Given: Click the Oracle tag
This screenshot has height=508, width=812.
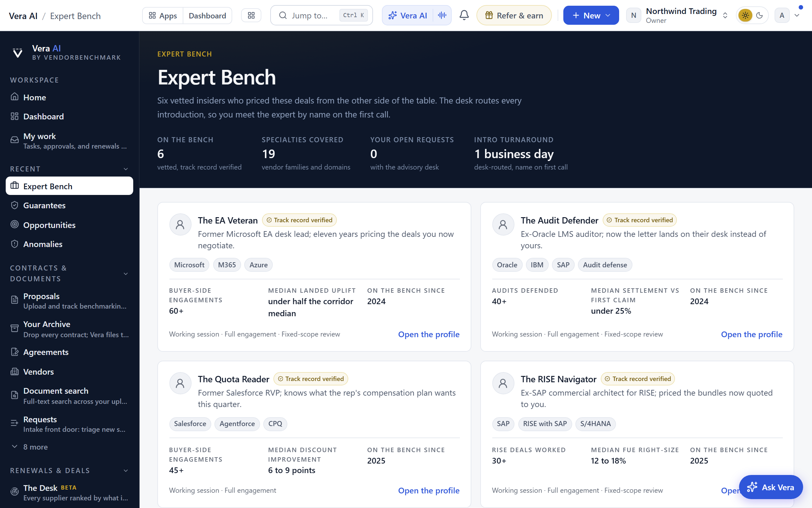Looking at the screenshot, I should [507, 265].
